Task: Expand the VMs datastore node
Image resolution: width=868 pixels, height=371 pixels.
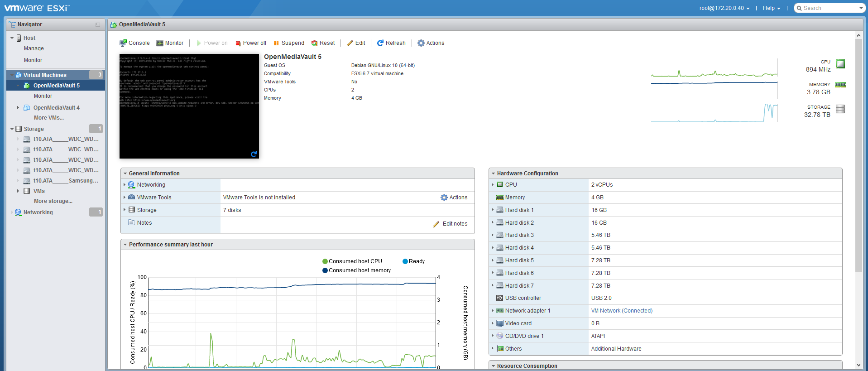Action: click(18, 191)
